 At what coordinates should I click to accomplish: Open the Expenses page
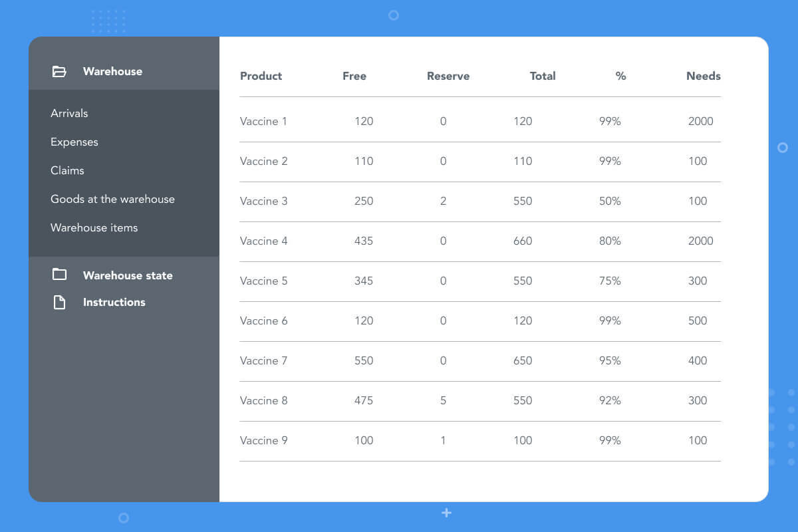pos(74,142)
